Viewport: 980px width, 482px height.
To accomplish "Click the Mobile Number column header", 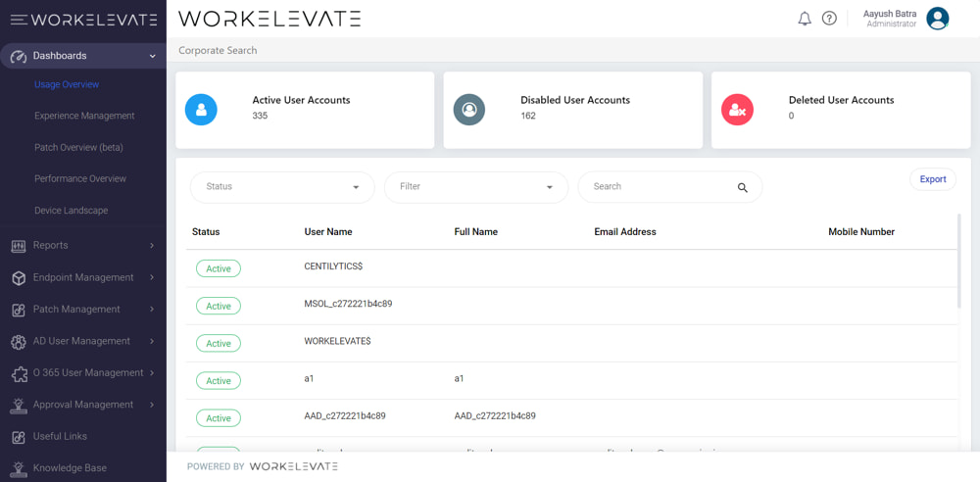I will [861, 232].
